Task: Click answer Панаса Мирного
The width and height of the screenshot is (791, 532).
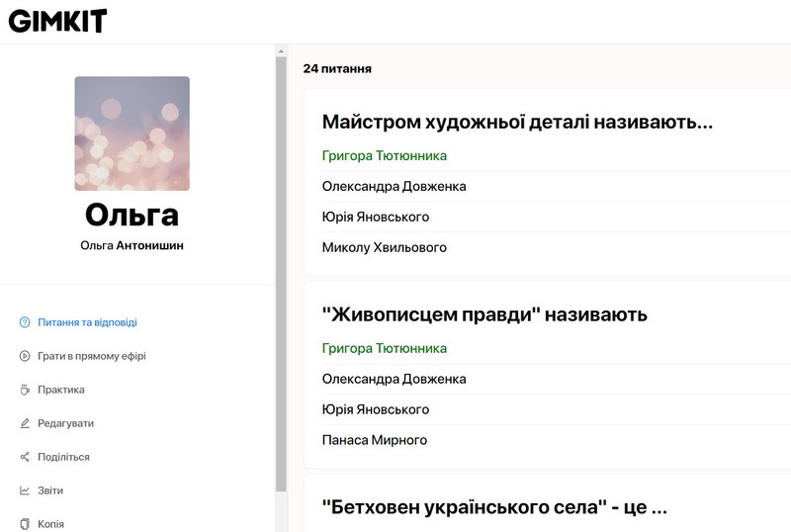Action: [375, 440]
